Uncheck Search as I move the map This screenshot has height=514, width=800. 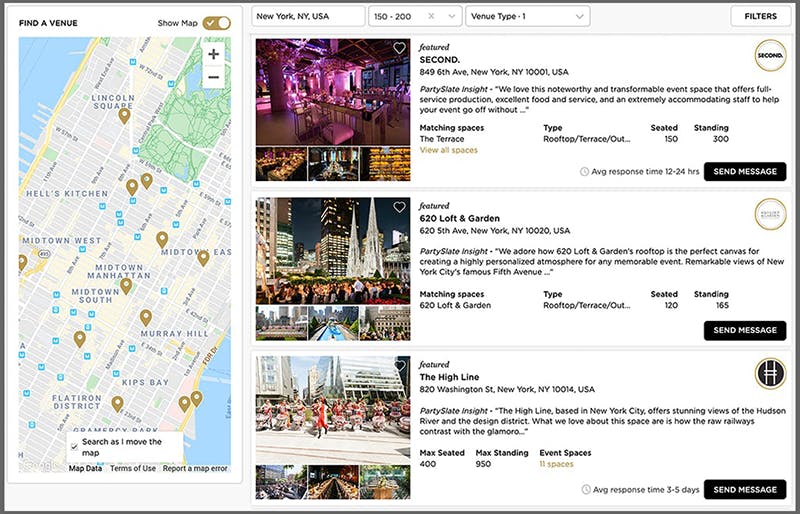point(75,441)
